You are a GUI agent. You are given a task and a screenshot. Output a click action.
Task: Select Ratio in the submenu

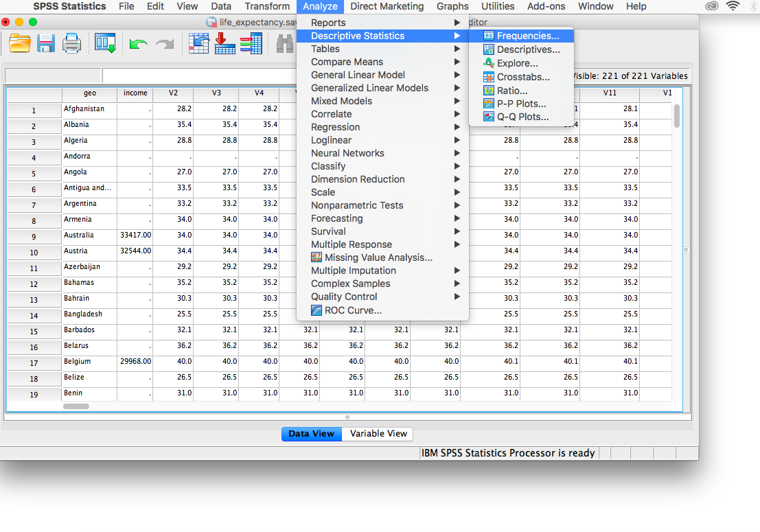click(x=522, y=91)
